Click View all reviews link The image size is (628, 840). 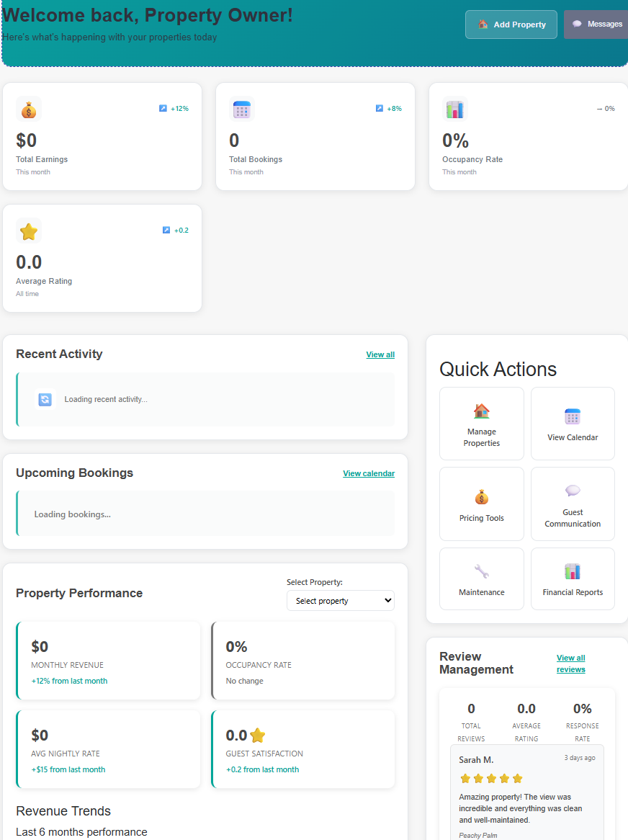coord(570,663)
